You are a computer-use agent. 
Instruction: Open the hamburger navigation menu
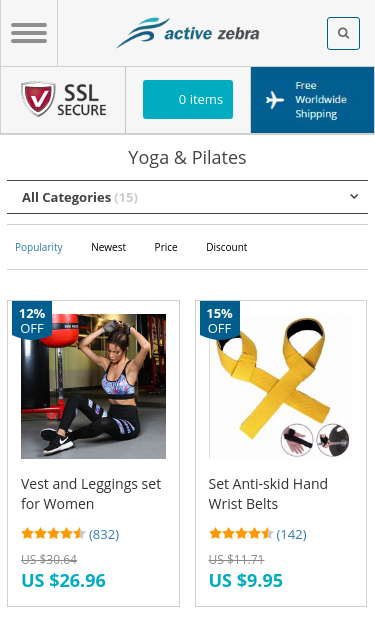(x=29, y=33)
